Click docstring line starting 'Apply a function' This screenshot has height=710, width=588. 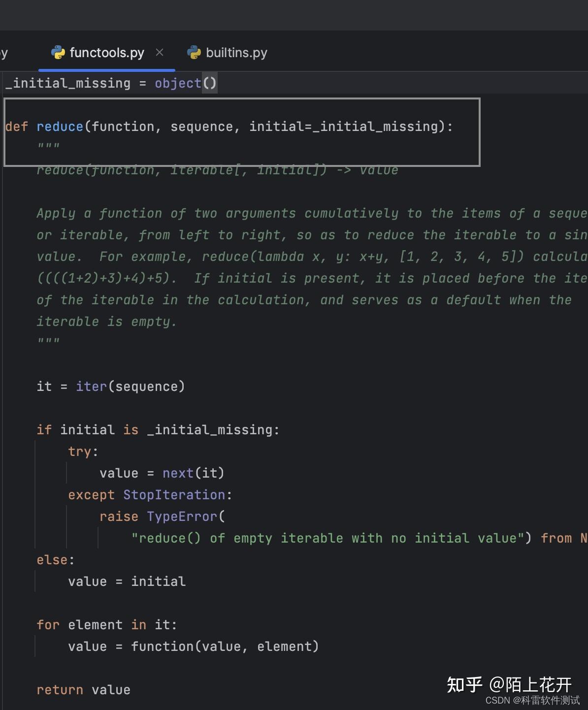coord(312,213)
